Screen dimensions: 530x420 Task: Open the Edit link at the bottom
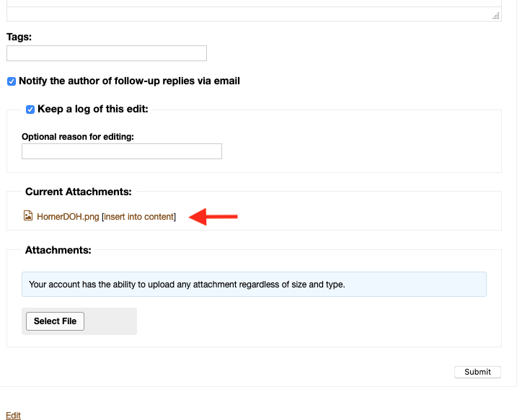coord(13,415)
